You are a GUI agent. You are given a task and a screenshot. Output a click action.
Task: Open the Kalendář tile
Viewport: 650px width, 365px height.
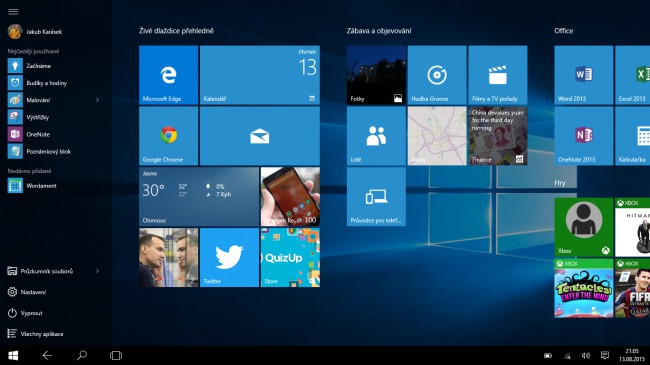tap(260, 75)
